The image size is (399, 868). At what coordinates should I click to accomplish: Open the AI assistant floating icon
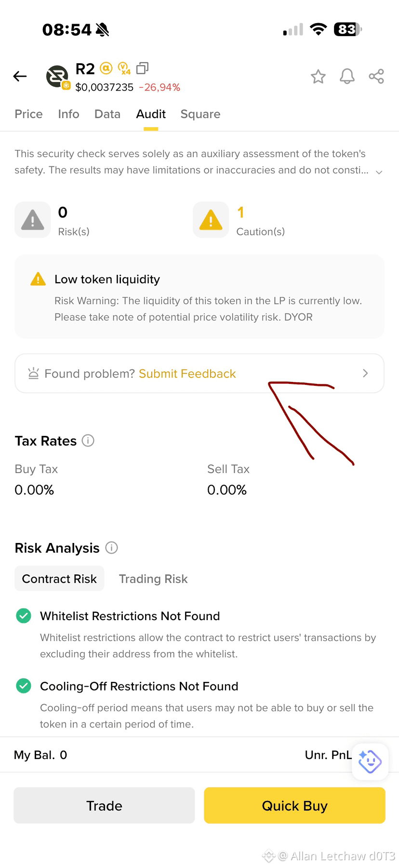pyautogui.click(x=370, y=761)
